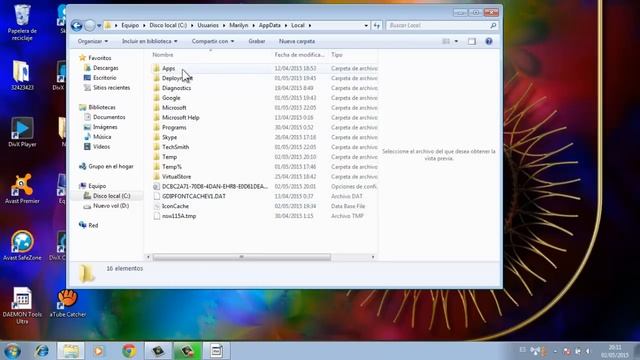Open Vídeos library
Screen dimensions: 640x360
101,147
